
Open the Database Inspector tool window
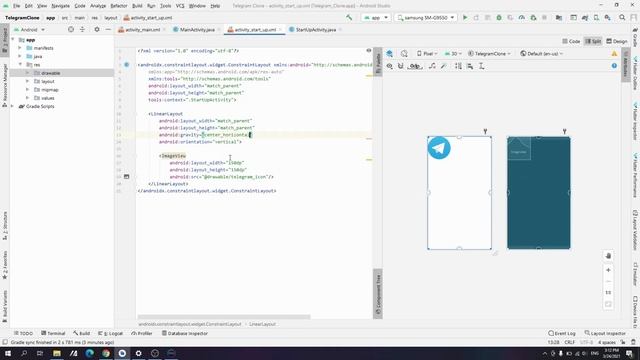(184, 333)
